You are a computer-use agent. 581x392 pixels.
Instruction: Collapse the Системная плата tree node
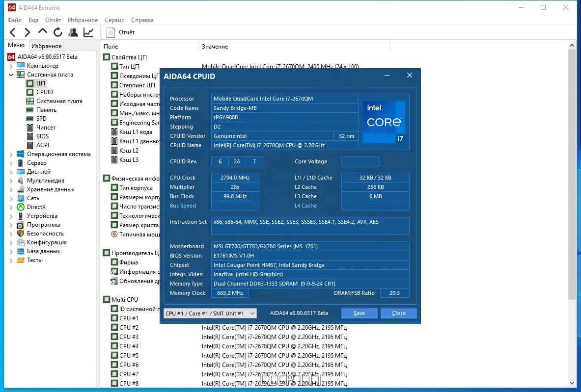point(11,75)
